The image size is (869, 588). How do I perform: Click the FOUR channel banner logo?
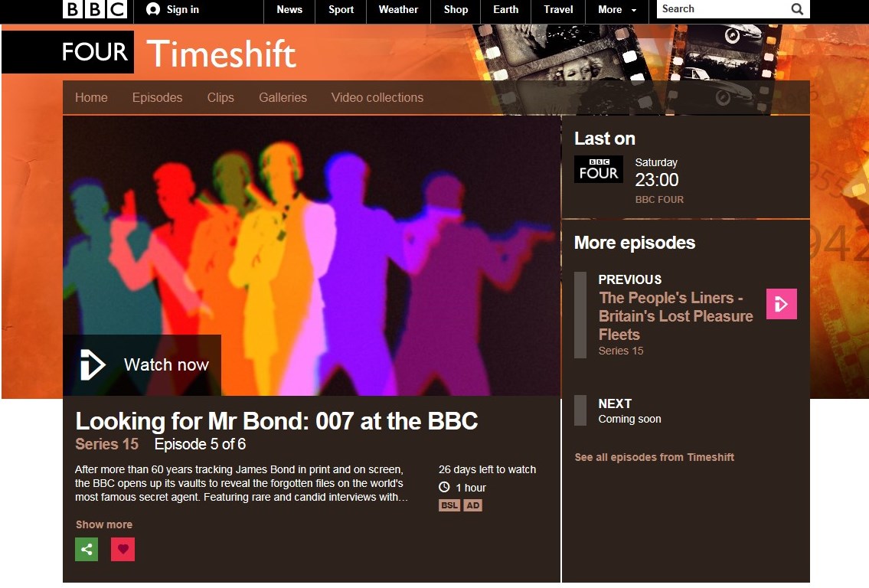point(95,51)
